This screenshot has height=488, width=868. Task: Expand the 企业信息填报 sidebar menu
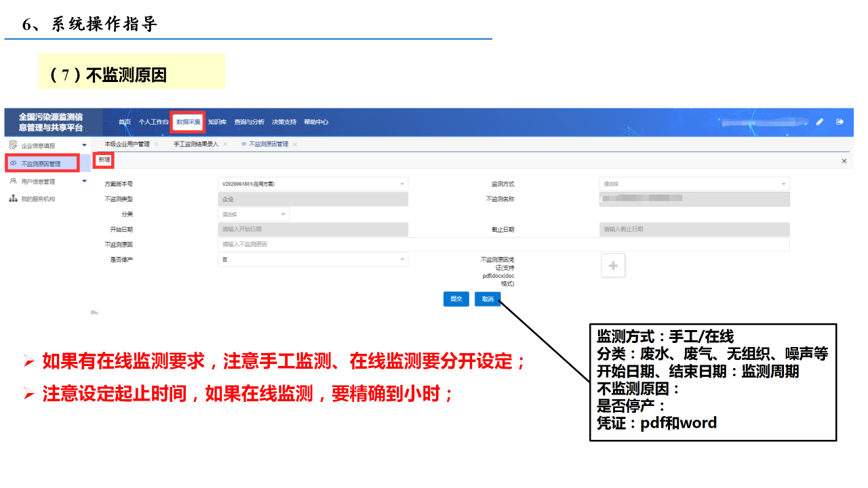[84, 146]
